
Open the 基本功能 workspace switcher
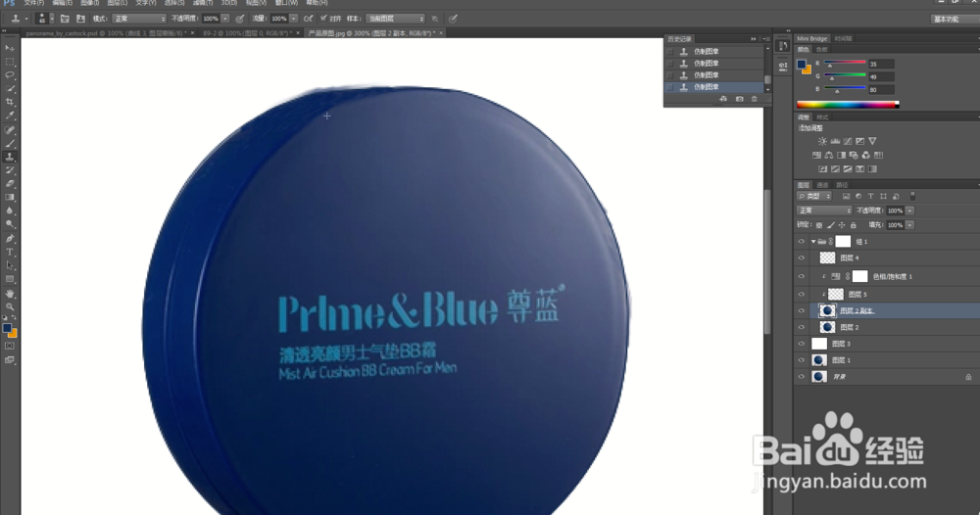(954, 19)
